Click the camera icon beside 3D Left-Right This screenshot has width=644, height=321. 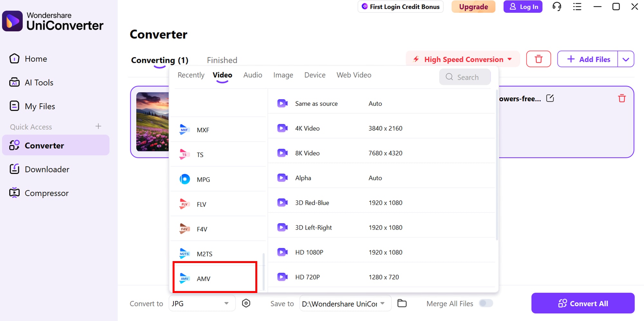pos(282,227)
